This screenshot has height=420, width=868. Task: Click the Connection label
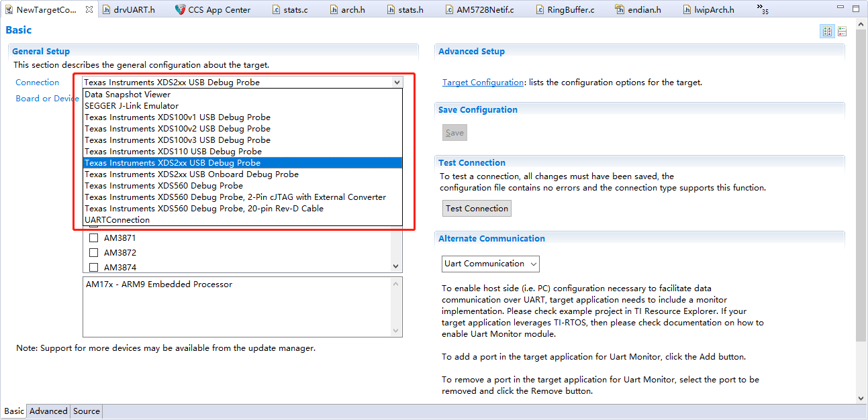tap(38, 83)
